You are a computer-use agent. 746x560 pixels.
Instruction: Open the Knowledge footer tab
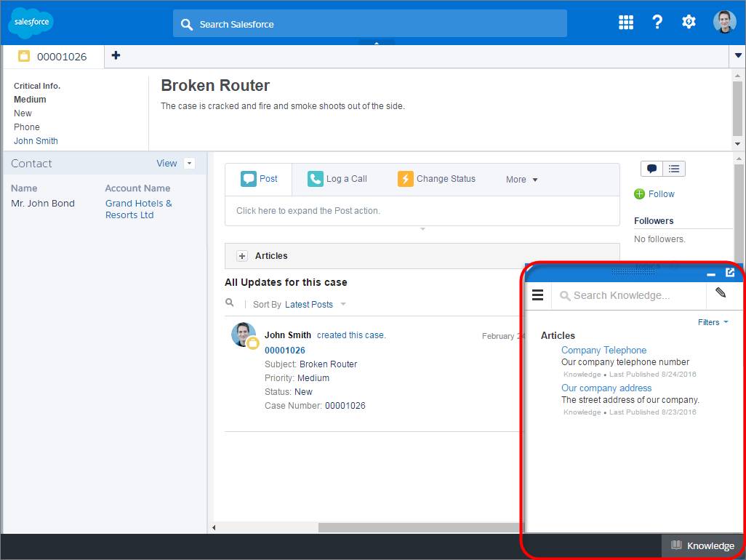[x=702, y=545]
